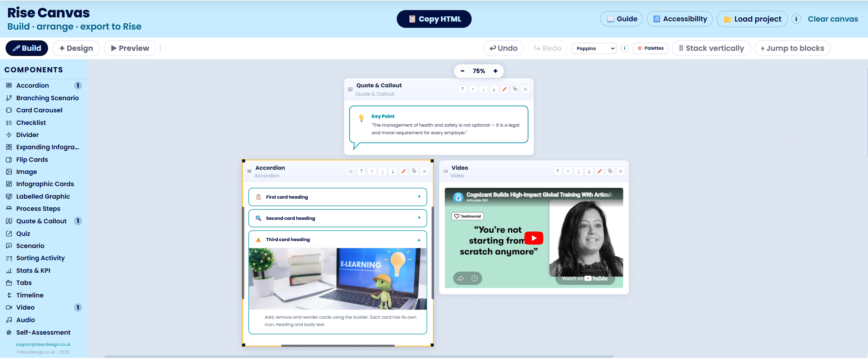Stack blocks vertically
Image resolution: width=868 pixels, height=359 pixels.
(711, 48)
